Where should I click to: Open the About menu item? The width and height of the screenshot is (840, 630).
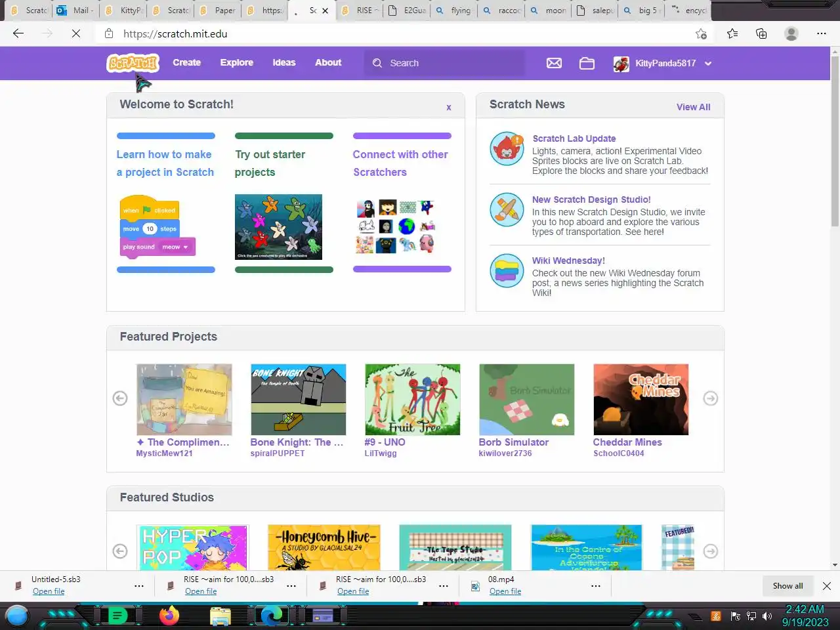point(328,62)
